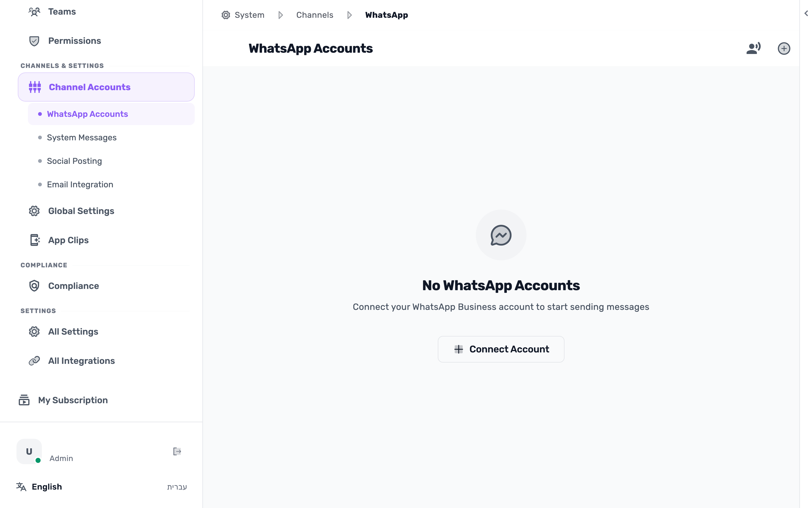Collapse the right panel chevron
The height and width of the screenshot is (508, 812).
pos(806,13)
